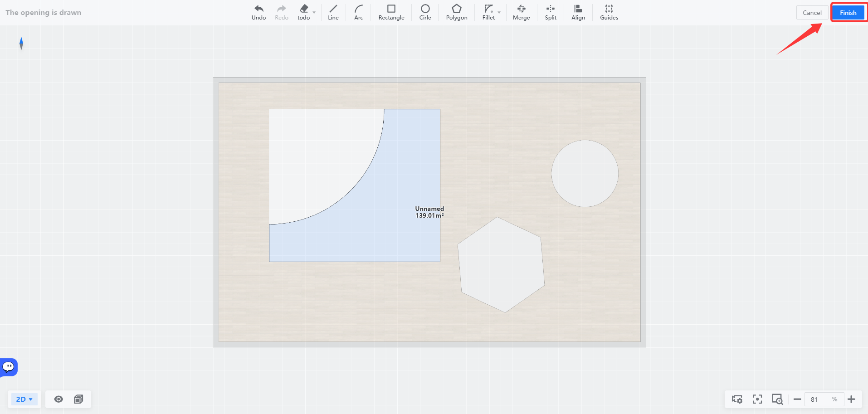Click the 3D cube view icon
Image resolution: width=868 pixels, height=414 pixels.
pos(78,399)
